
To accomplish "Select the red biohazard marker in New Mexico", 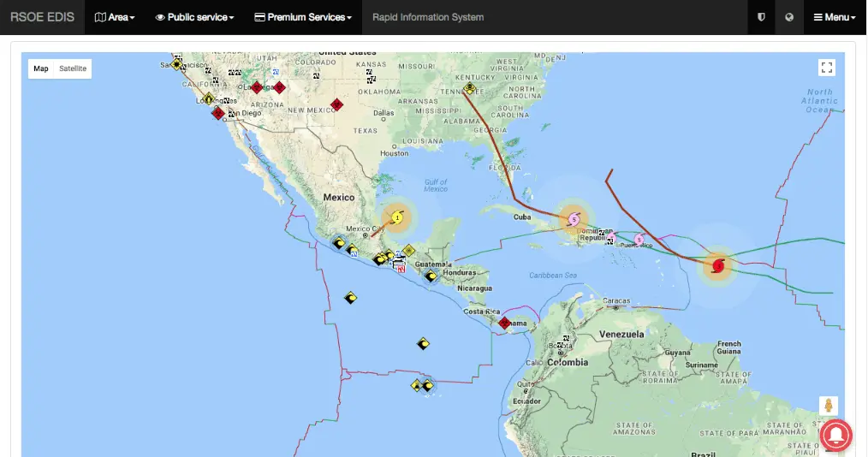I will point(337,104).
